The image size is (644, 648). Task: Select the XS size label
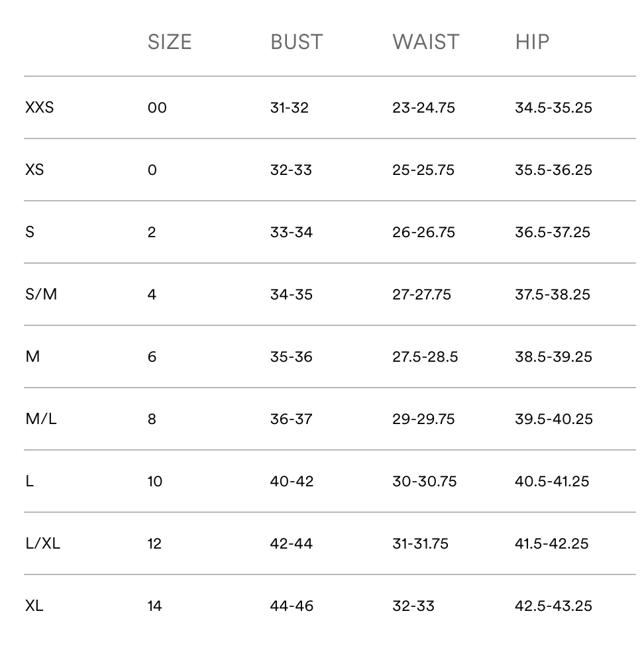34,170
